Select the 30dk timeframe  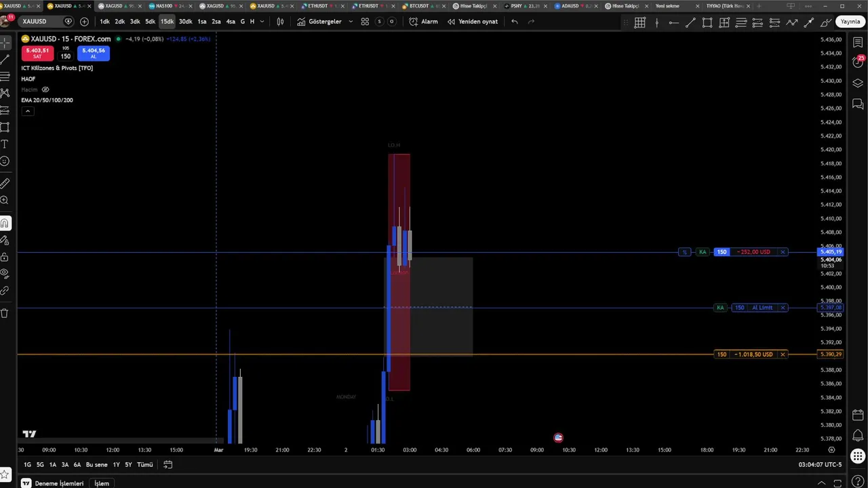pos(185,21)
